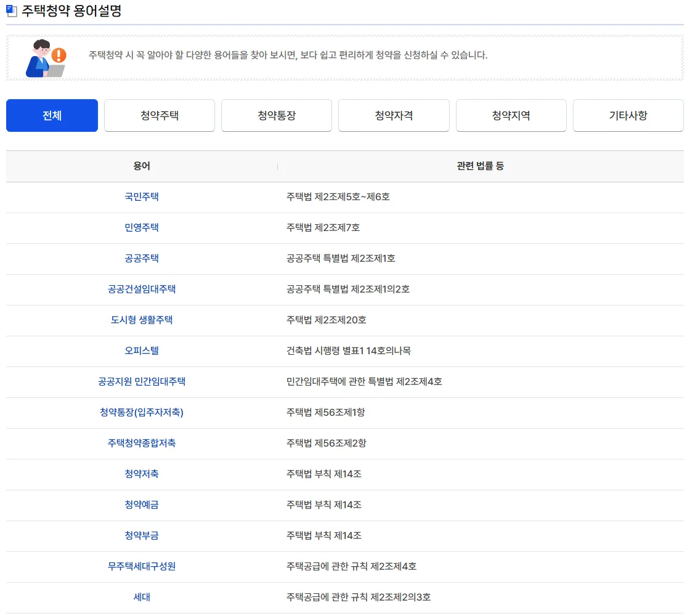Screen dimensions: 690x616
Task: Click 주택법 부칙 제14조 in 청약저축 row
Action: [324, 474]
